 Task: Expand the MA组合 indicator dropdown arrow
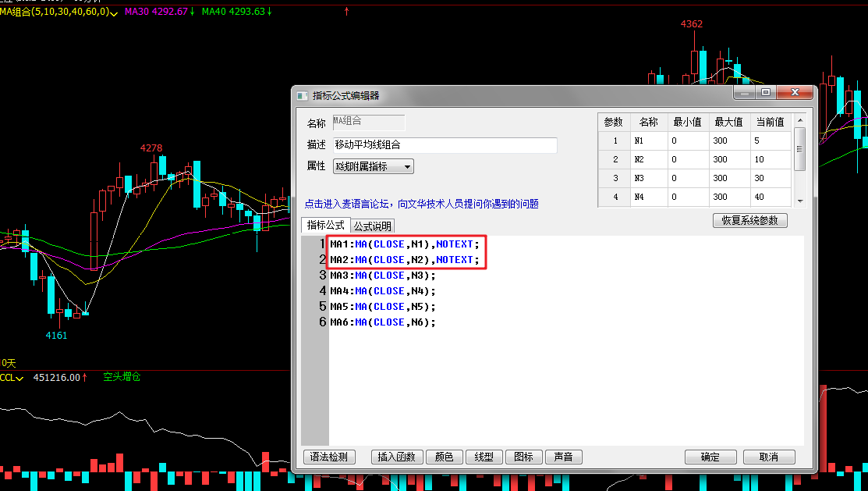(x=115, y=13)
